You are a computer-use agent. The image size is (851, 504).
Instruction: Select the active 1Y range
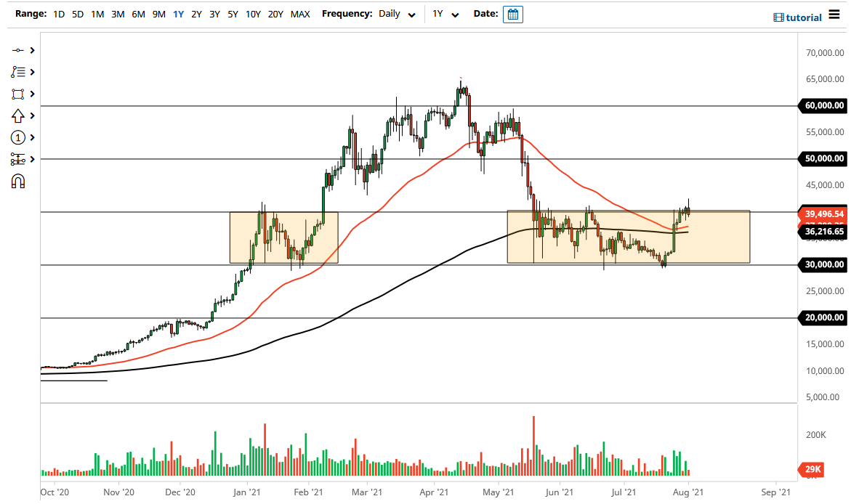click(x=178, y=14)
